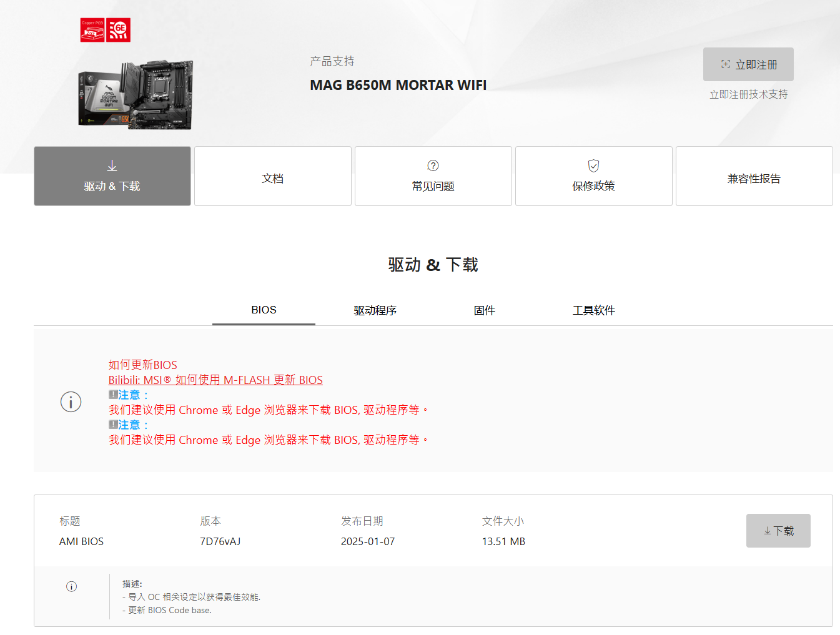Click the Wi-Fi 6E badge icon
This screenshot has height=635, width=840.
pos(118,30)
